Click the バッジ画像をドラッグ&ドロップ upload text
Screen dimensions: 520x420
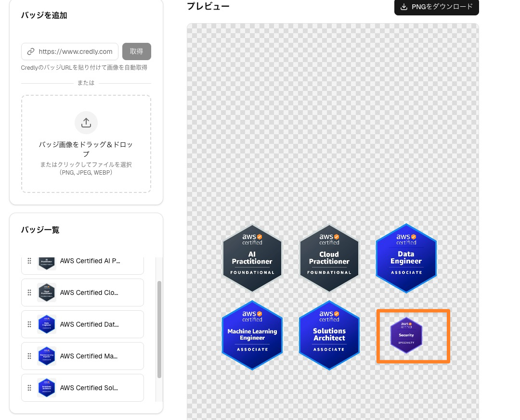click(x=86, y=149)
